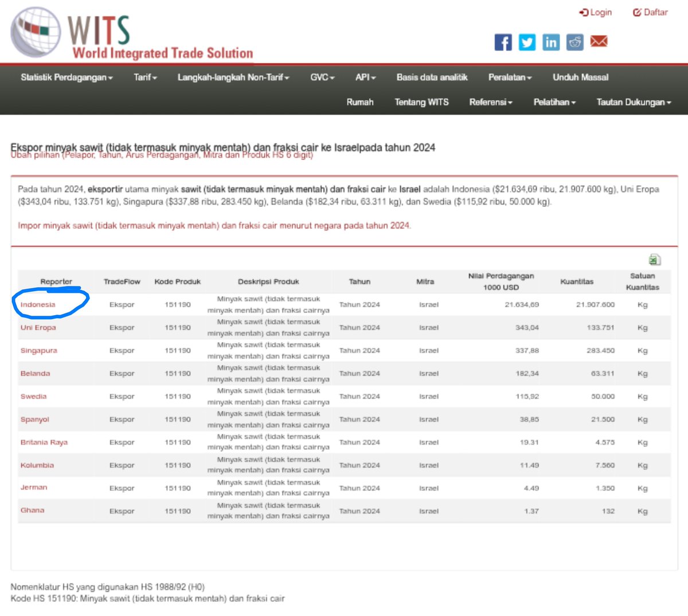Viewport: 688px width, 616px height.
Task: Open Indonesia reporter link
Action: [x=38, y=304]
